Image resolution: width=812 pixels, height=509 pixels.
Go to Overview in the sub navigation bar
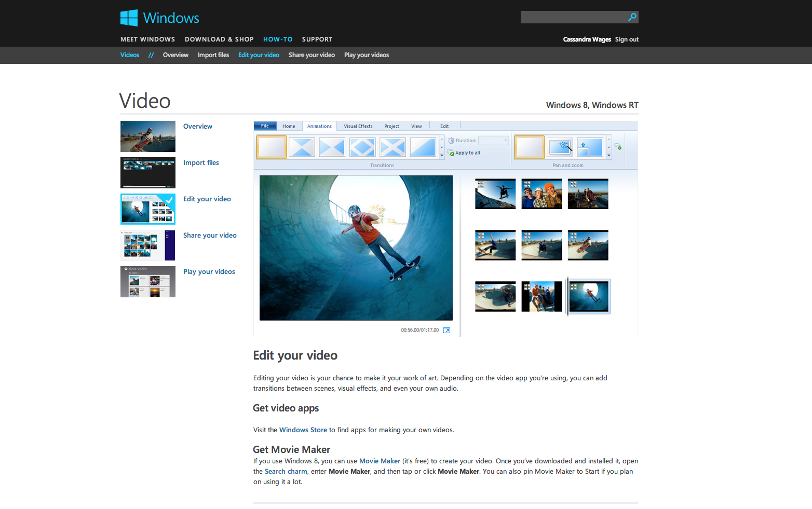coord(175,55)
